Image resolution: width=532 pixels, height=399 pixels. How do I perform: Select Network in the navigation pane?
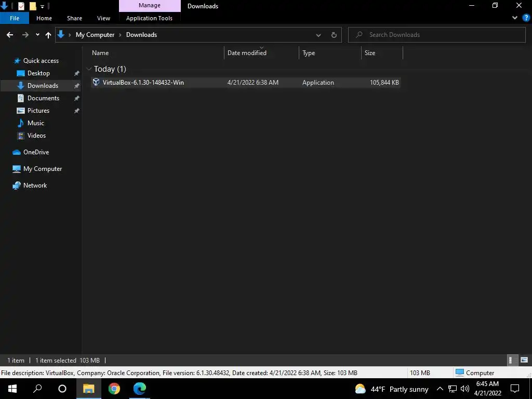pos(35,185)
